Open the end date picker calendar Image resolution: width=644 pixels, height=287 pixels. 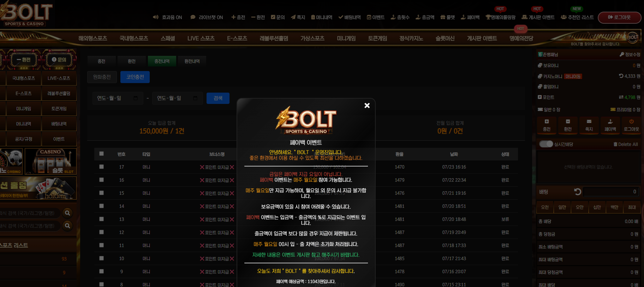(x=195, y=98)
